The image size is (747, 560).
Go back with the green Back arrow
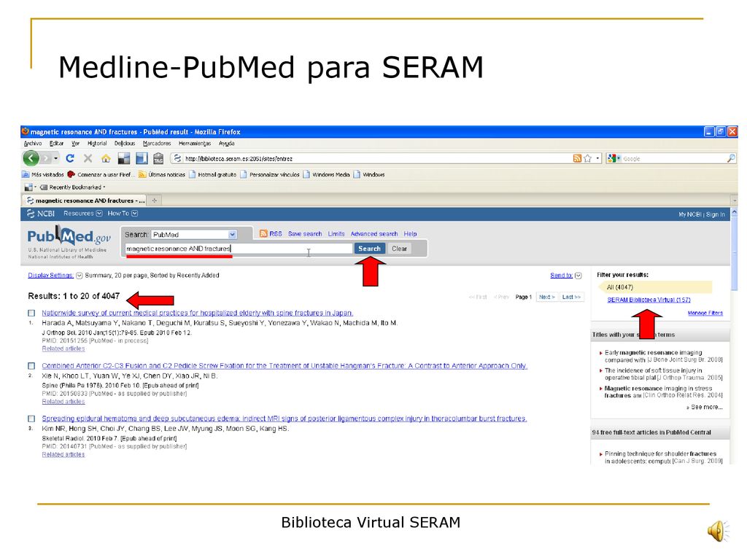31,158
